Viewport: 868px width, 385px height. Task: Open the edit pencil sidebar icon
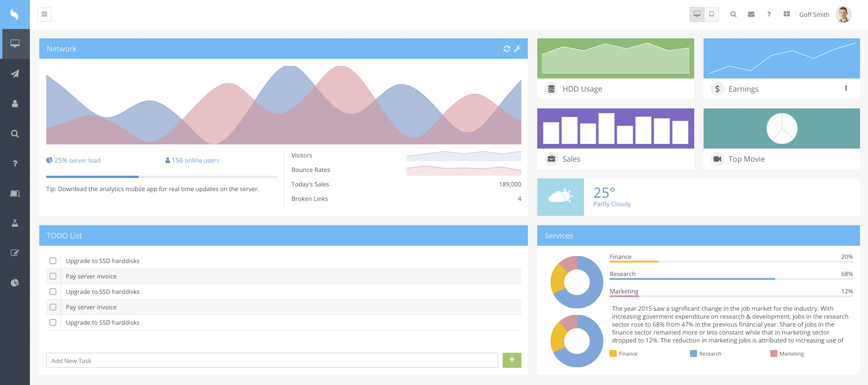pos(15,253)
